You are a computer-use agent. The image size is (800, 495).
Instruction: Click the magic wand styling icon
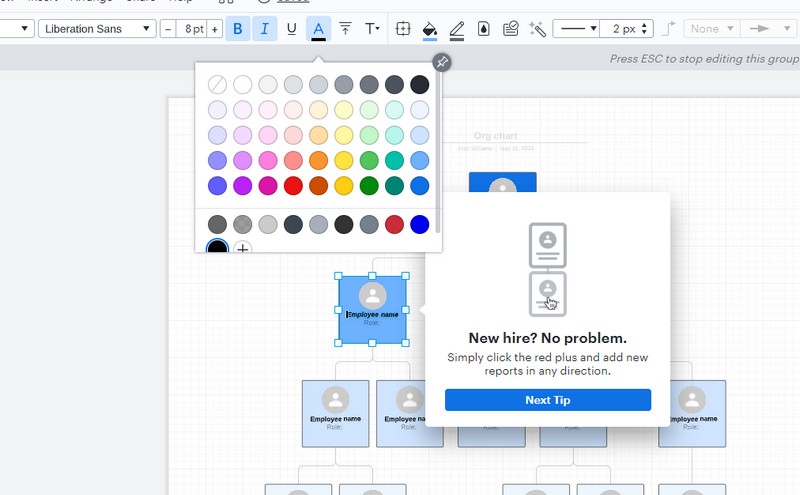pyautogui.click(x=537, y=29)
